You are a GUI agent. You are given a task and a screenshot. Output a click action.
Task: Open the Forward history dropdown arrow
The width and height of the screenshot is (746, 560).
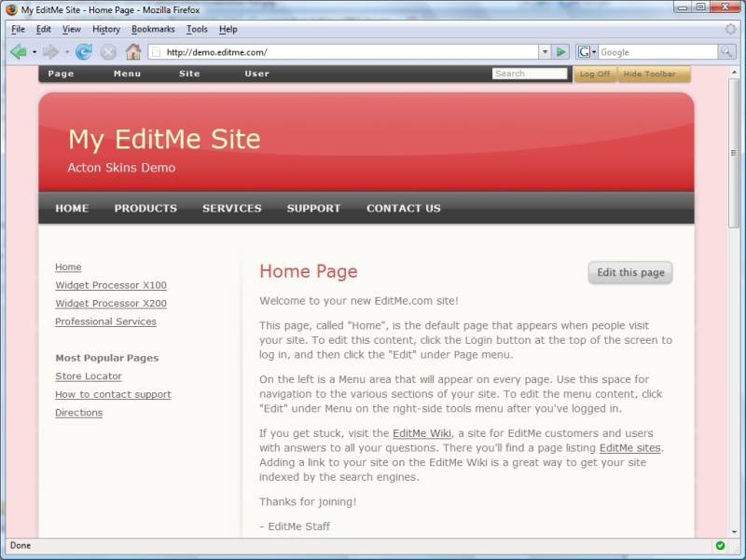pyautogui.click(x=67, y=52)
